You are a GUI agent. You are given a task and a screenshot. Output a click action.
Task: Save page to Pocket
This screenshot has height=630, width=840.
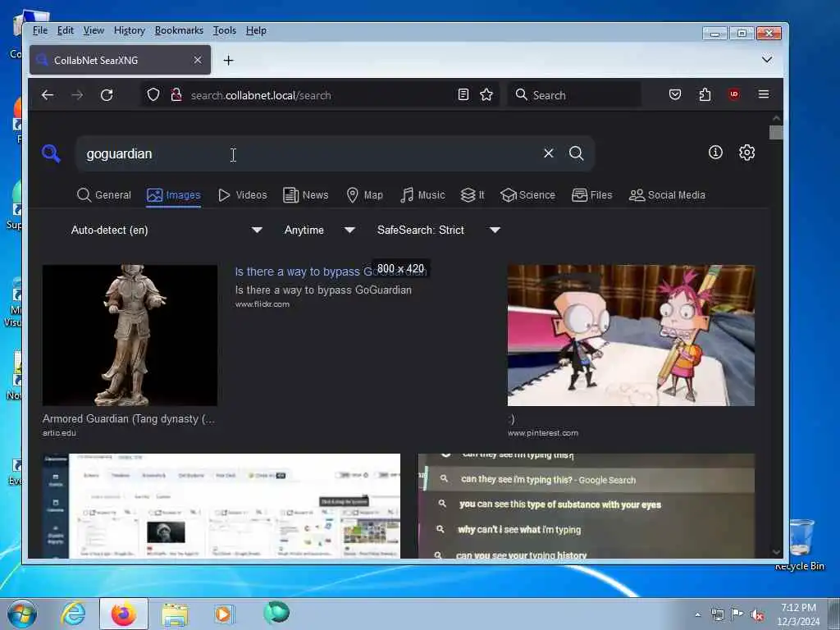coord(675,95)
